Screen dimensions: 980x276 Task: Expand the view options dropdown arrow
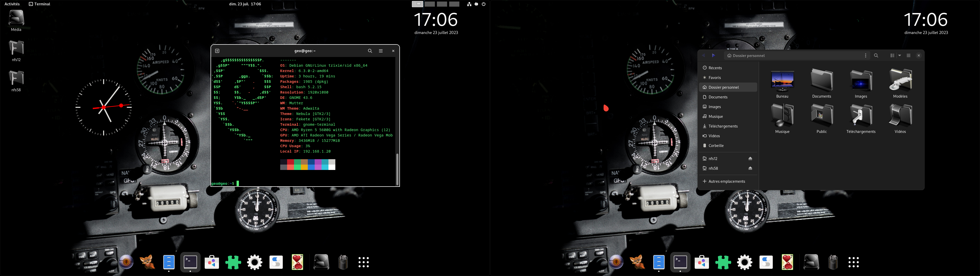tap(900, 56)
